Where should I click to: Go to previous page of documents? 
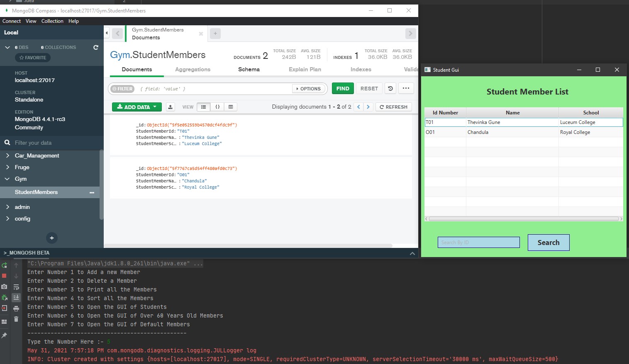coord(358,107)
